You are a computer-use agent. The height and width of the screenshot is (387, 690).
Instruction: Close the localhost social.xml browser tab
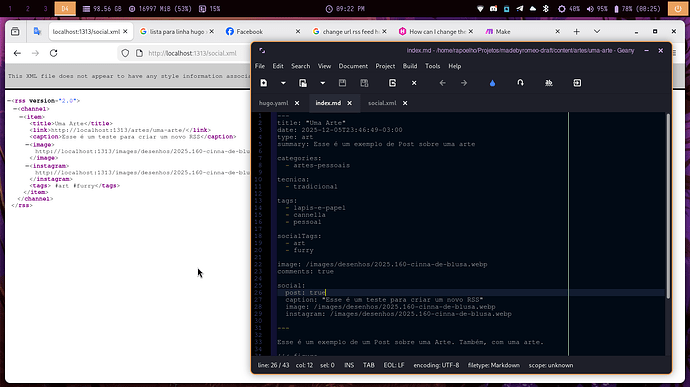pos(125,32)
